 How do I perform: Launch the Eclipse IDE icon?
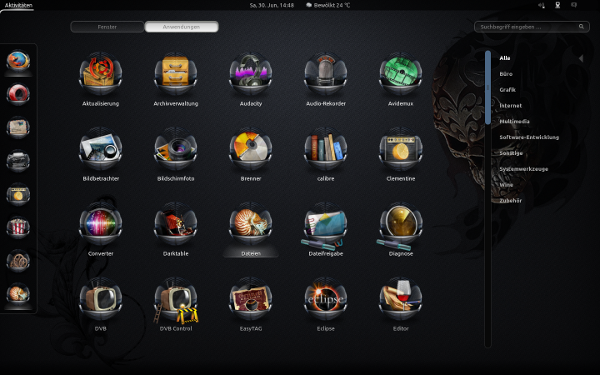pos(326,298)
